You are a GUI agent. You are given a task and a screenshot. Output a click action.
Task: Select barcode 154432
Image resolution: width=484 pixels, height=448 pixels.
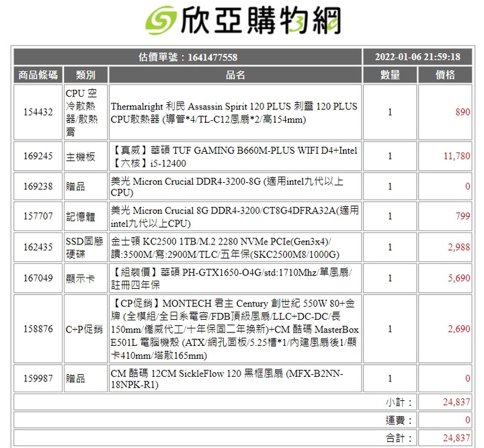tap(38, 112)
